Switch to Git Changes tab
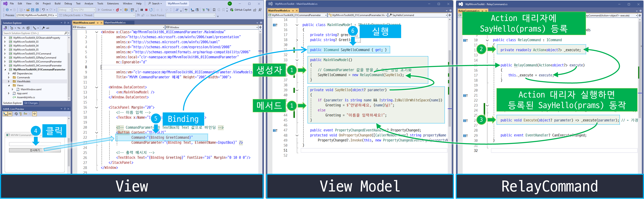Image resolution: width=644 pixels, height=206 pixels. tap(31, 103)
